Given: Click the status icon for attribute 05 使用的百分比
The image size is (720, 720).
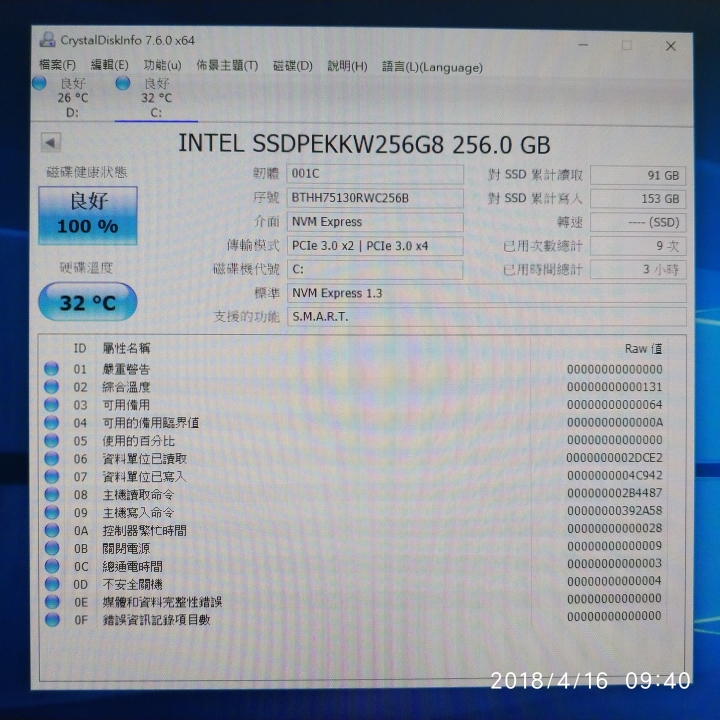Looking at the screenshot, I should (x=51, y=440).
